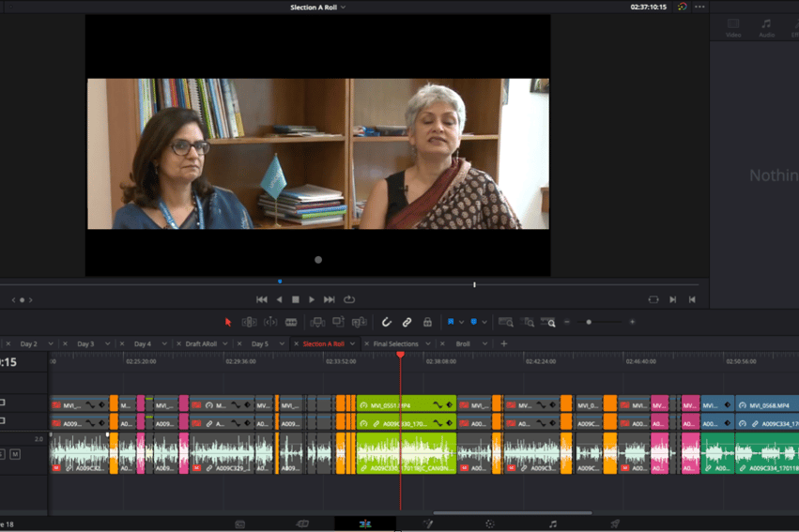Click the timeline zoom out minus

coord(567,322)
